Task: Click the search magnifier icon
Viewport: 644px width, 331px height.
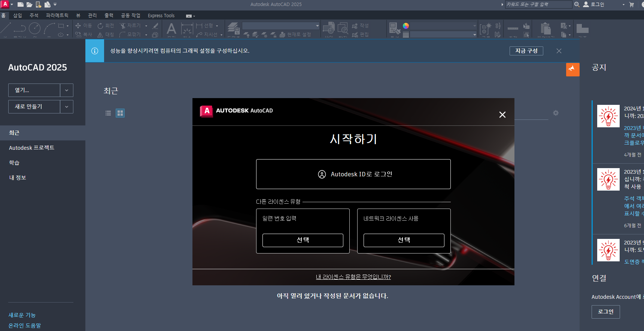Action: 577,4
